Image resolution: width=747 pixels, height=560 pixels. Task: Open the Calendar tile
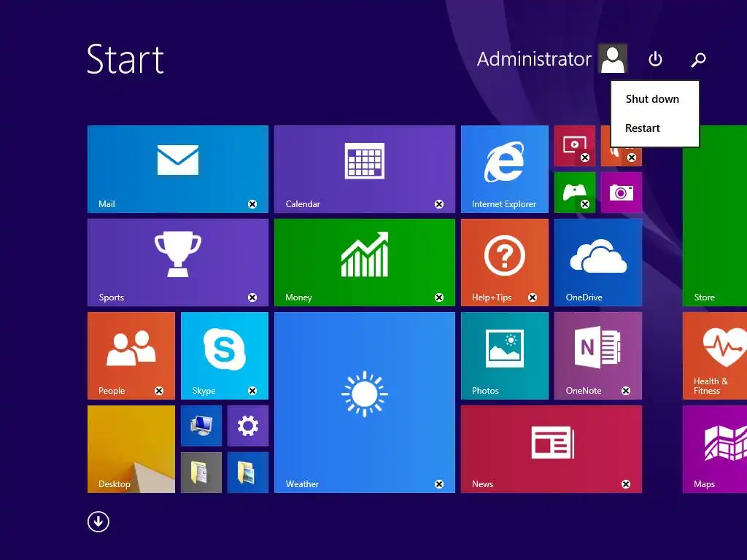pyautogui.click(x=365, y=169)
